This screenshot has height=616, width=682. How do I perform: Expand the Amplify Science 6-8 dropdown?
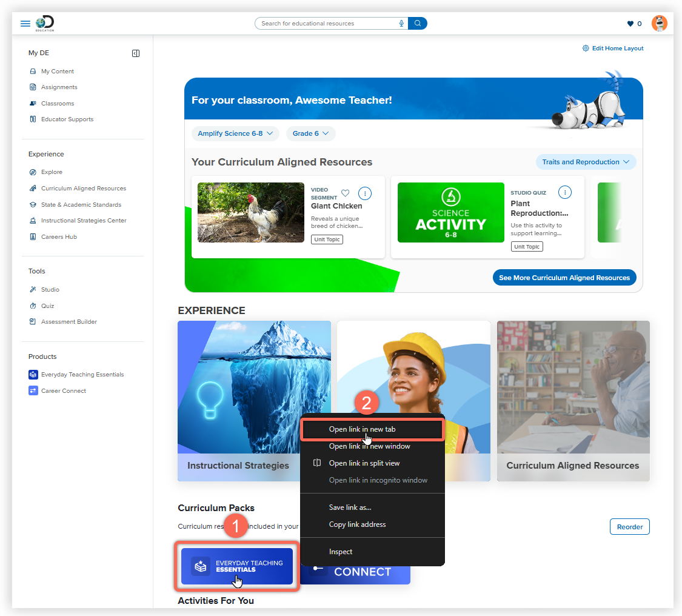coord(235,133)
